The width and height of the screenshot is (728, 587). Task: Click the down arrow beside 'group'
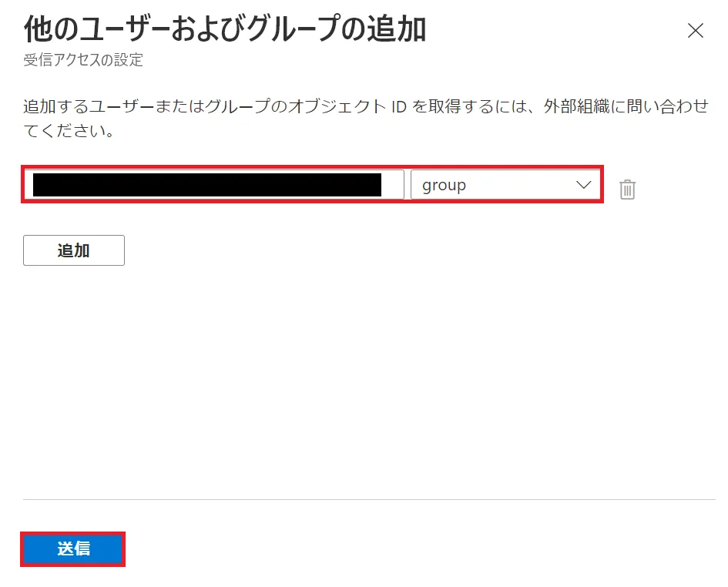coord(583,186)
